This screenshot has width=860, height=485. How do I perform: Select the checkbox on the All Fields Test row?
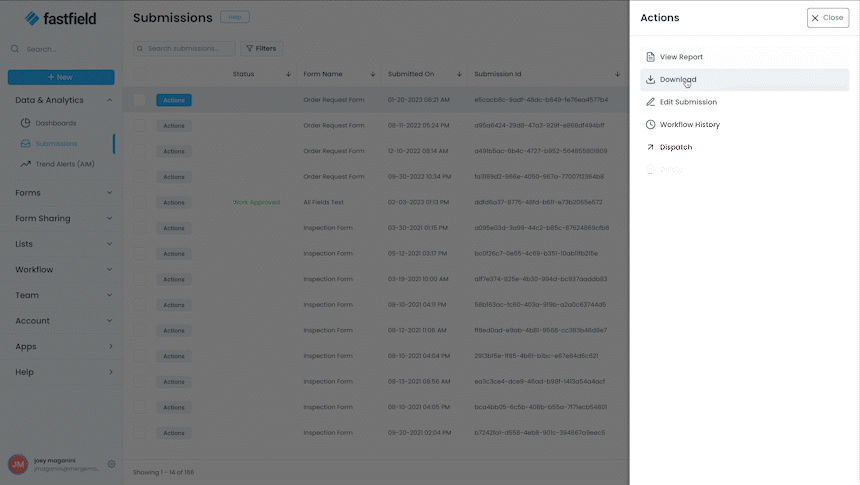[x=139, y=202]
